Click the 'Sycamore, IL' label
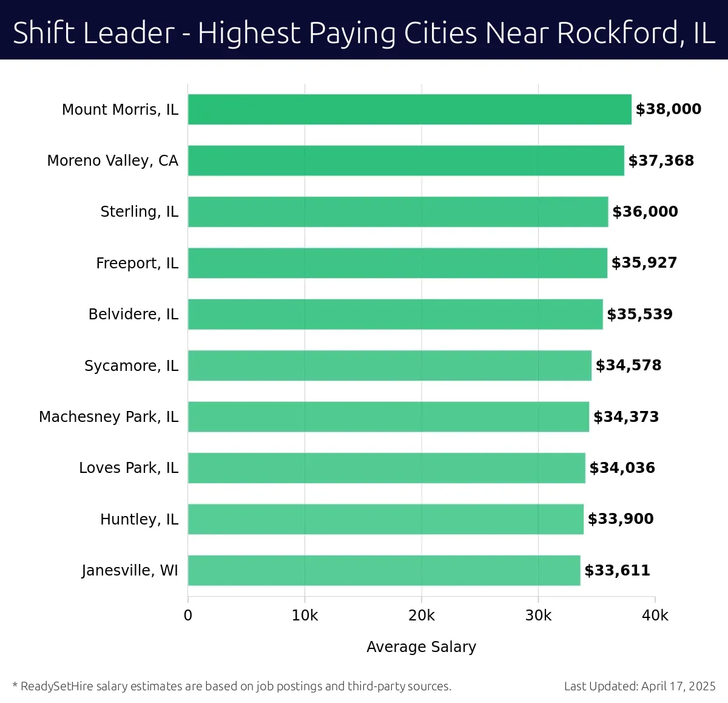The height and width of the screenshot is (703, 728). point(132,366)
